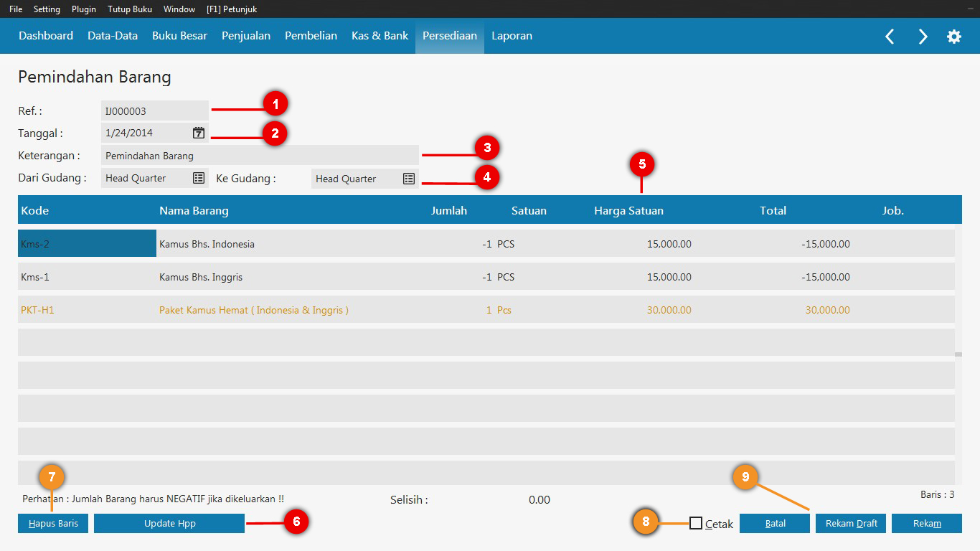Click the Selisih value 0.00
Viewport: 980px width, 551px height.
(540, 500)
